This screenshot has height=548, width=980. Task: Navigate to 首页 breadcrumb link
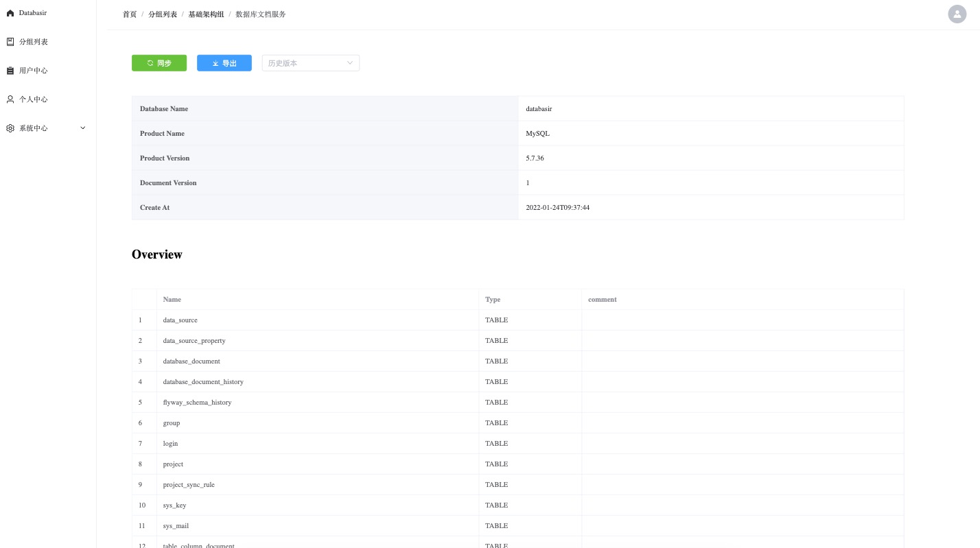(130, 14)
